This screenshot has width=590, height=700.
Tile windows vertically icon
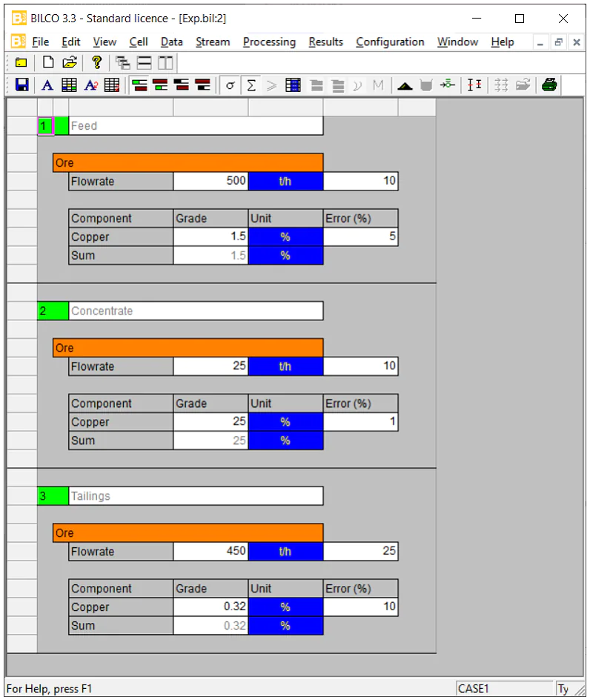[165, 63]
